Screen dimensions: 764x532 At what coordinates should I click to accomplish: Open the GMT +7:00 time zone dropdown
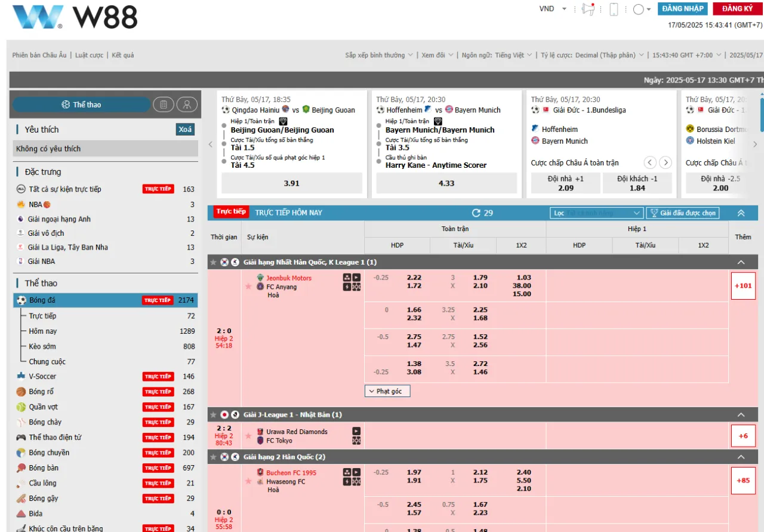tap(687, 55)
